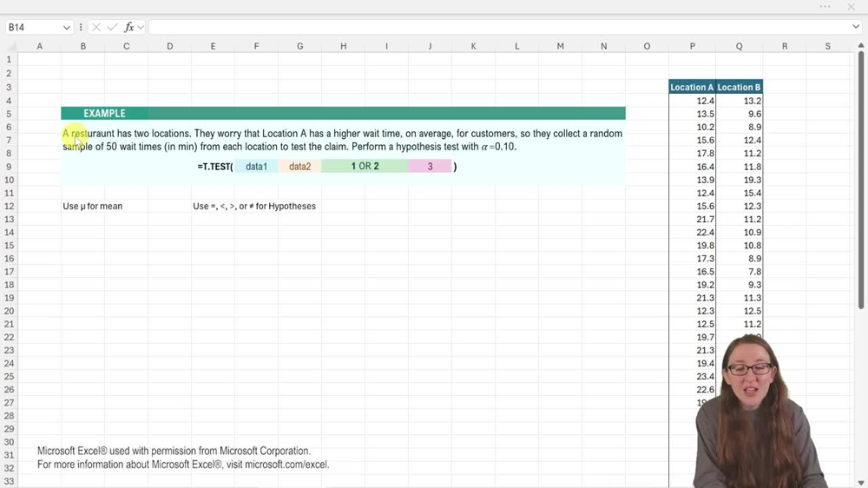
Task: Click the data1 argument box
Action: (256, 166)
